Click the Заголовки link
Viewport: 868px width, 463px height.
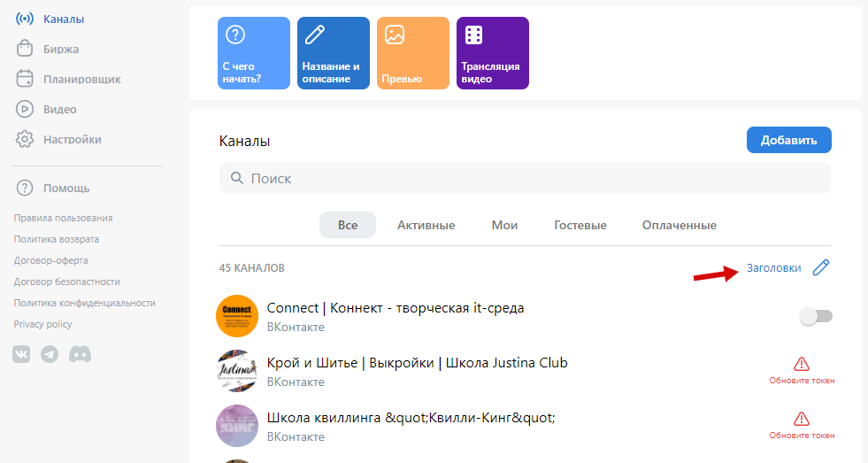point(773,268)
